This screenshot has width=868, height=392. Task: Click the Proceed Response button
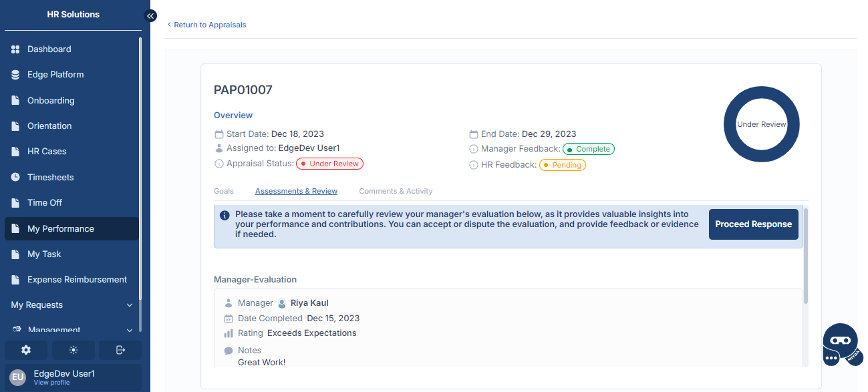click(x=754, y=224)
